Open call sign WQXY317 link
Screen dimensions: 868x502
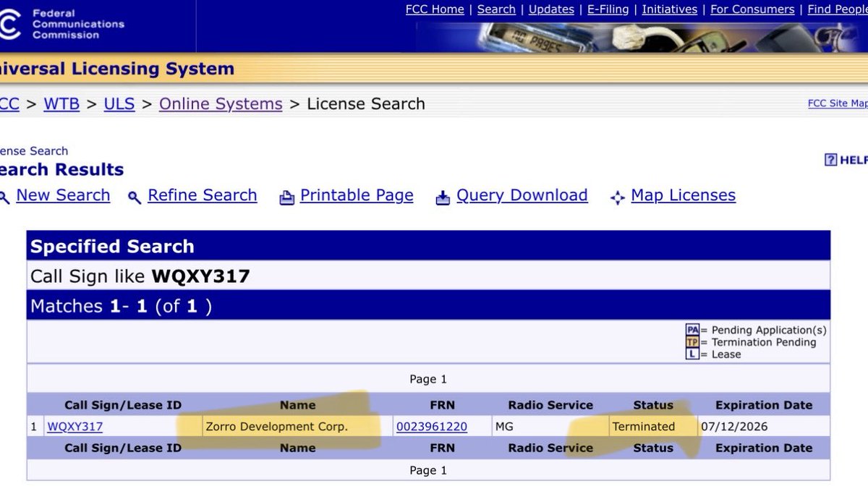click(x=75, y=427)
